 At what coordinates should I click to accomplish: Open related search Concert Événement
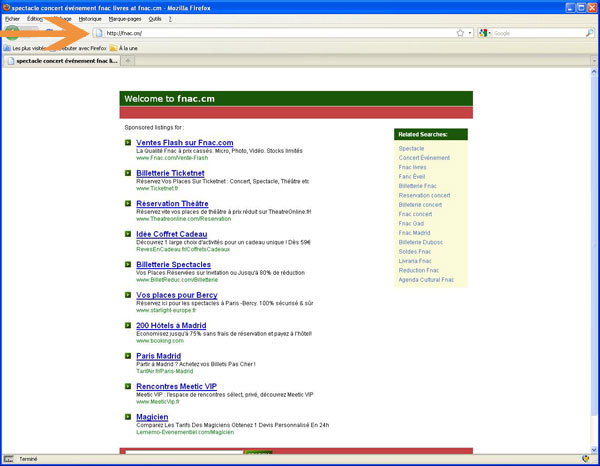click(424, 158)
